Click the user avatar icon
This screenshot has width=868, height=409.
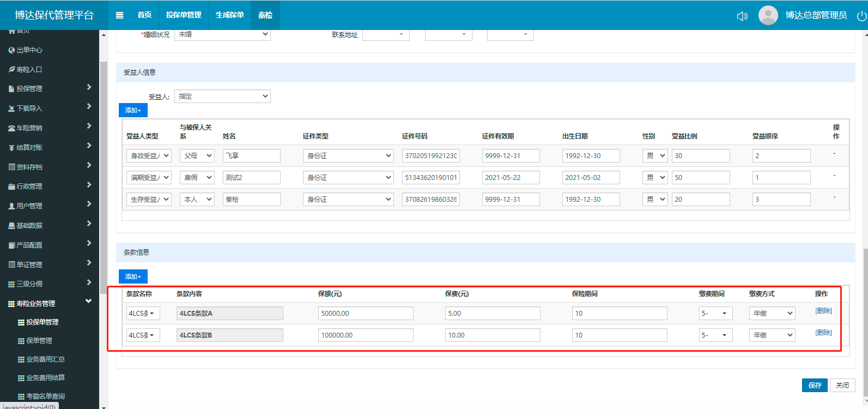click(x=768, y=15)
